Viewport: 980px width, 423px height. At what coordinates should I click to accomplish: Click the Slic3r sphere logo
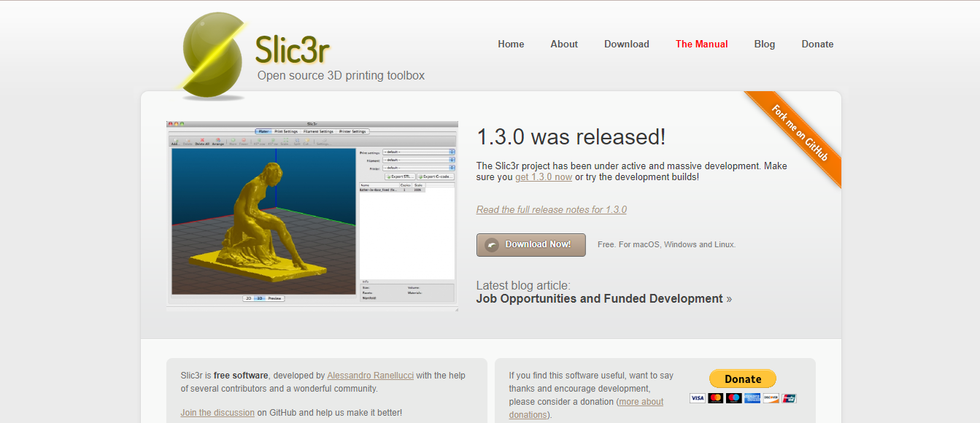pyautogui.click(x=214, y=56)
